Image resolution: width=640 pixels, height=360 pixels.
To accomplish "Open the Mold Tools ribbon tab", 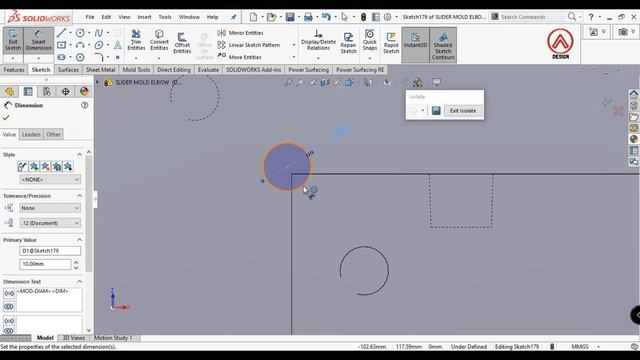I will coord(136,70).
